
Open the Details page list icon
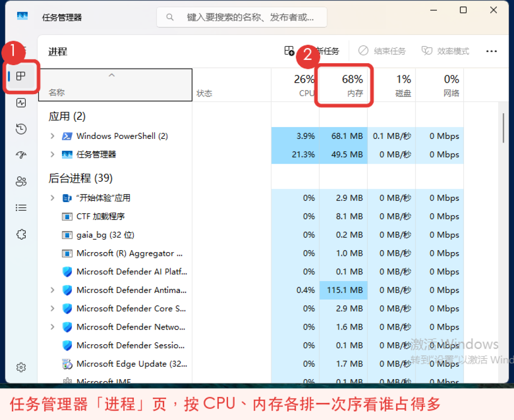[x=21, y=208]
